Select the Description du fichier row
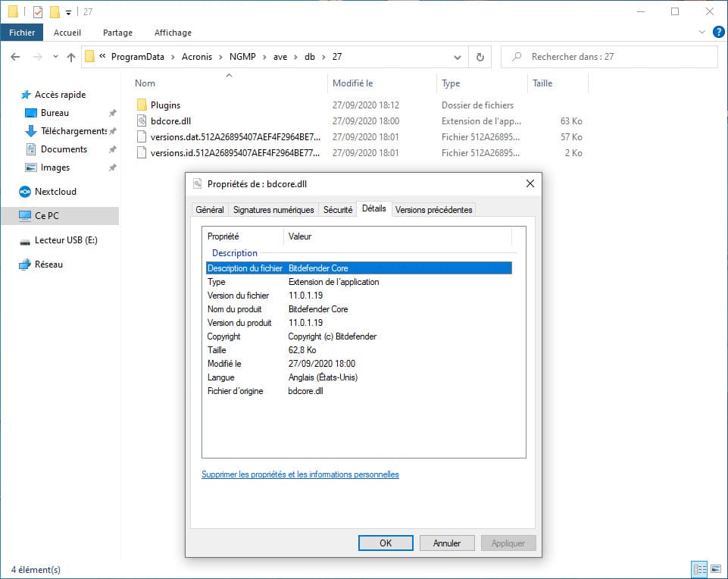This screenshot has height=579, width=728. [x=359, y=268]
